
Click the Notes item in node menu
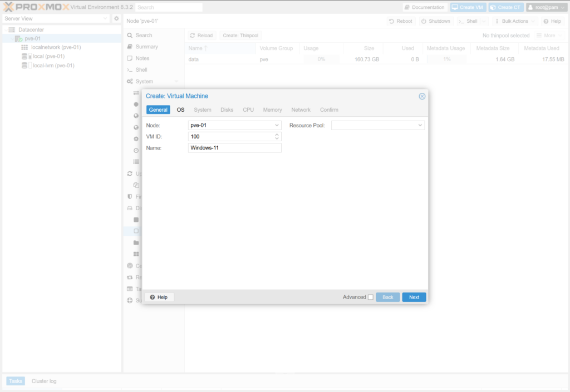[x=142, y=58]
